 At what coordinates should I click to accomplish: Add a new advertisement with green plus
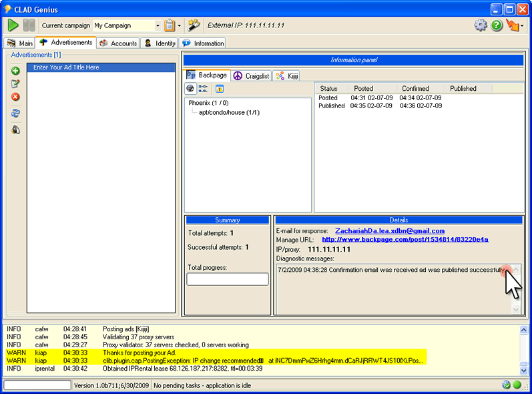coord(15,71)
